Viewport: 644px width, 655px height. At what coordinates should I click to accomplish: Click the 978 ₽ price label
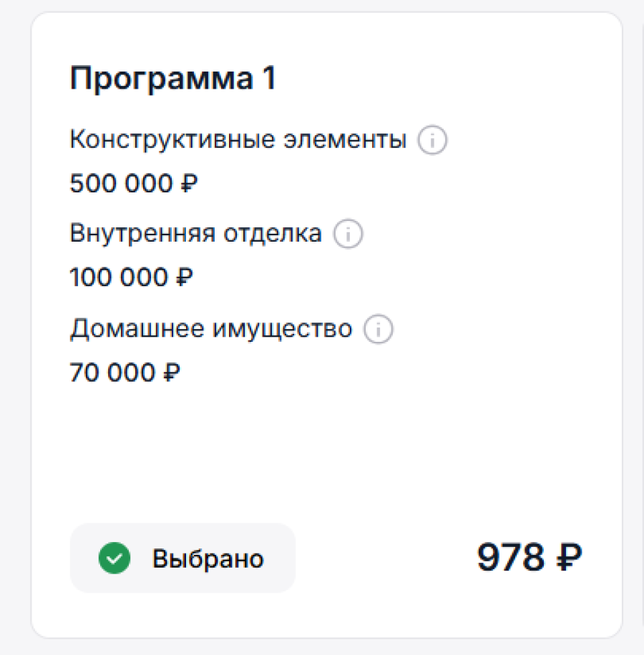click(530, 557)
